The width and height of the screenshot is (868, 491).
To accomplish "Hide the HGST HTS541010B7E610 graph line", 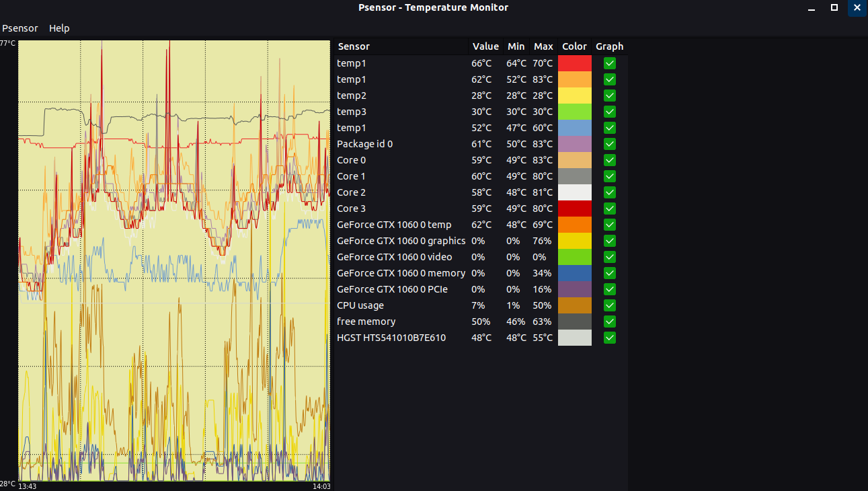I will [609, 338].
